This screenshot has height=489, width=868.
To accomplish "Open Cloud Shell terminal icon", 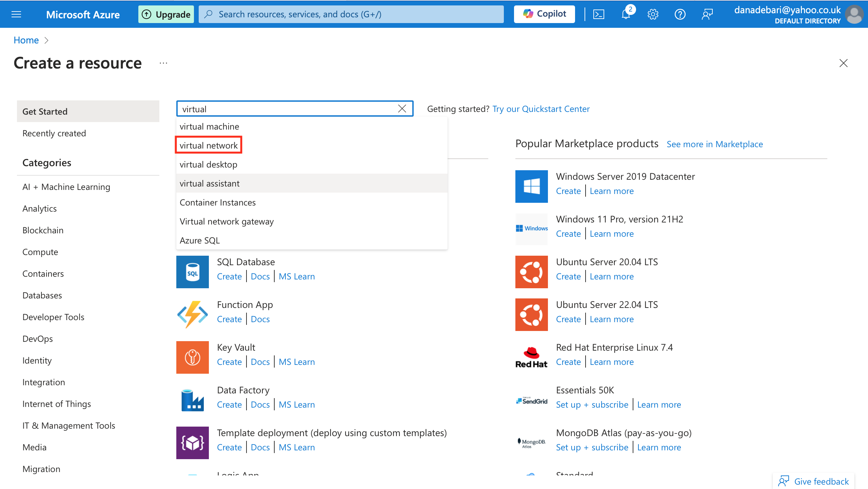I will tap(598, 14).
